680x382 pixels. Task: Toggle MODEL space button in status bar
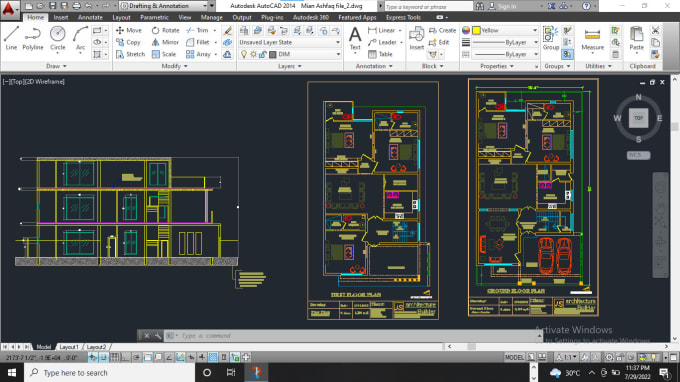[x=514, y=357]
